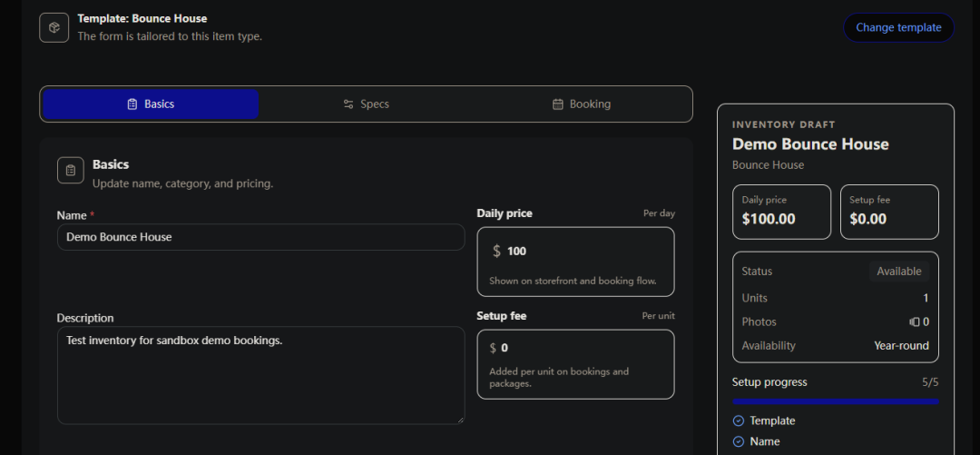Click the Name checklist item label
The height and width of the screenshot is (455, 980).
765,441
